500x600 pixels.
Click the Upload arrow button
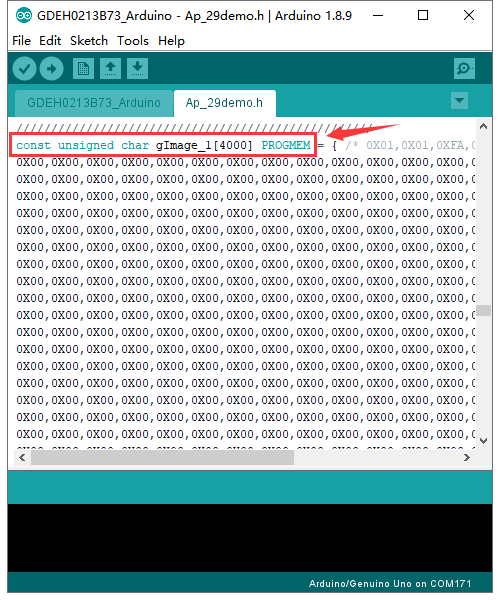click(52, 69)
